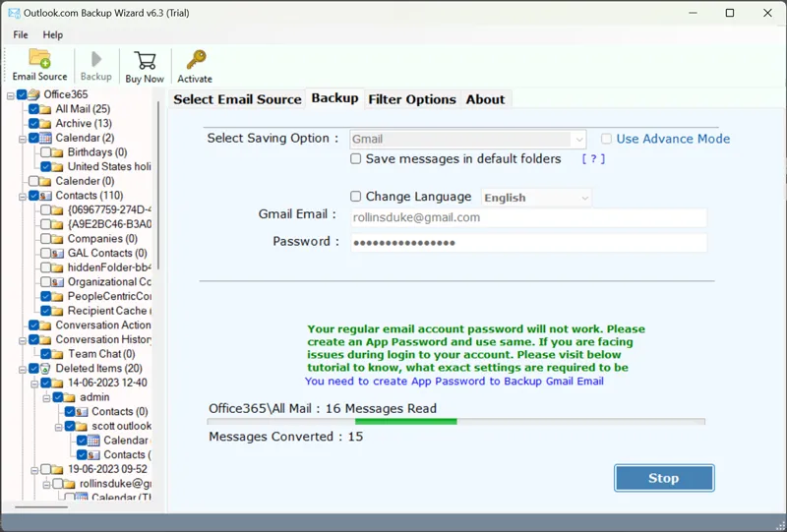Check the Birthdays (0) checkbox

pos(45,152)
